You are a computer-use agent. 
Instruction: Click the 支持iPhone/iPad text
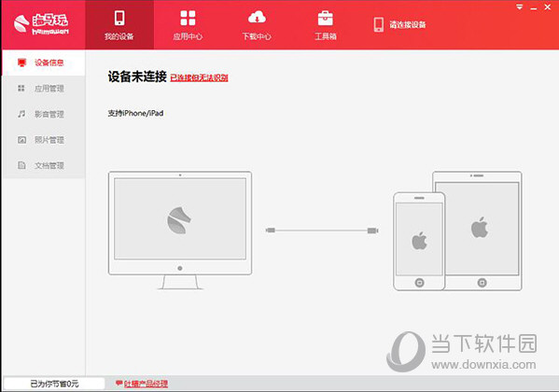pos(135,113)
